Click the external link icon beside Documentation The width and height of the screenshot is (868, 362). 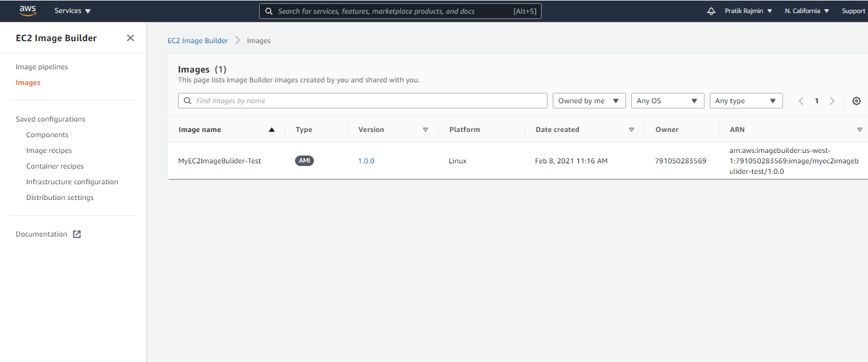[77, 234]
